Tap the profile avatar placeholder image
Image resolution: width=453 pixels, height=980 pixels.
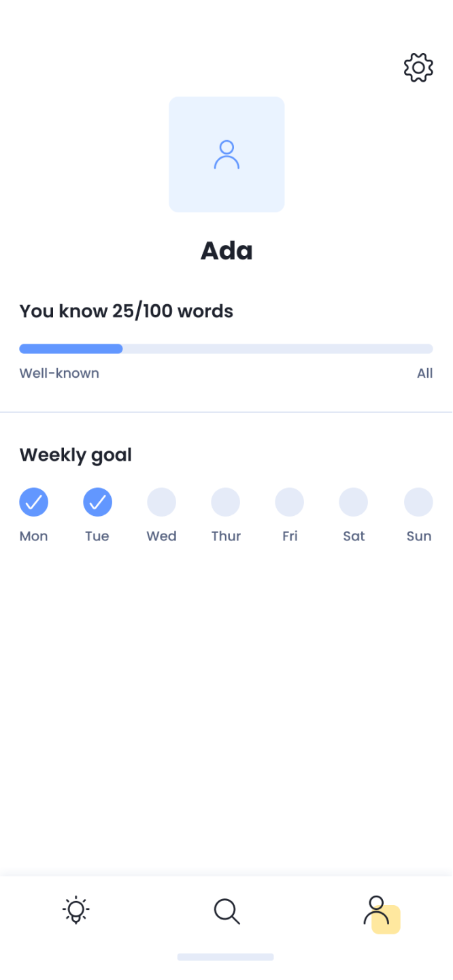[x=227, y=154]
